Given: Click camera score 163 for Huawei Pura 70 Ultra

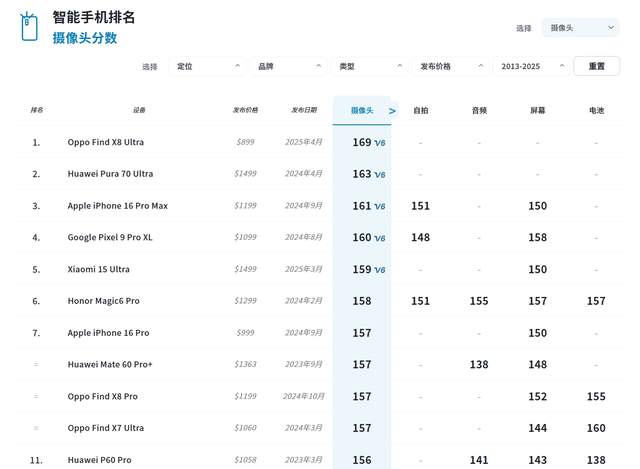Looking at the screenshot, I should pyautogui.click(x=362, y=174).
